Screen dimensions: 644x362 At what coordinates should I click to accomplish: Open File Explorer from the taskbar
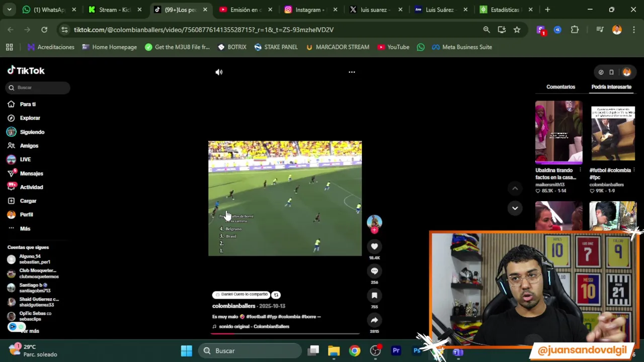[x=334, y=350]
